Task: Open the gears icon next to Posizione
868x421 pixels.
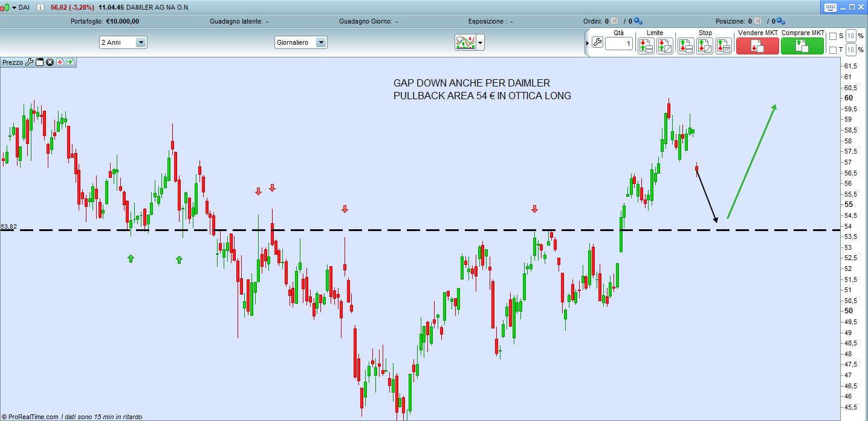Action: tap(780, 21)
